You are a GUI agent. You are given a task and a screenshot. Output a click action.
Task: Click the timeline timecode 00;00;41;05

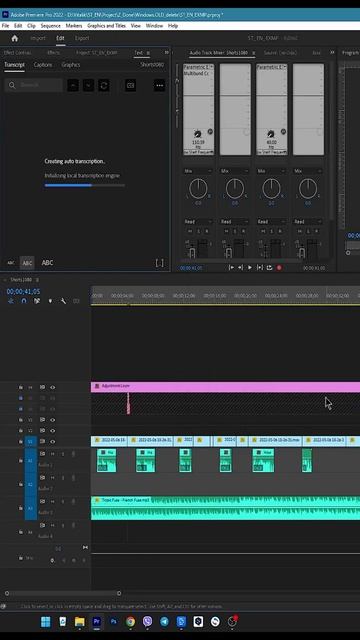23,291
